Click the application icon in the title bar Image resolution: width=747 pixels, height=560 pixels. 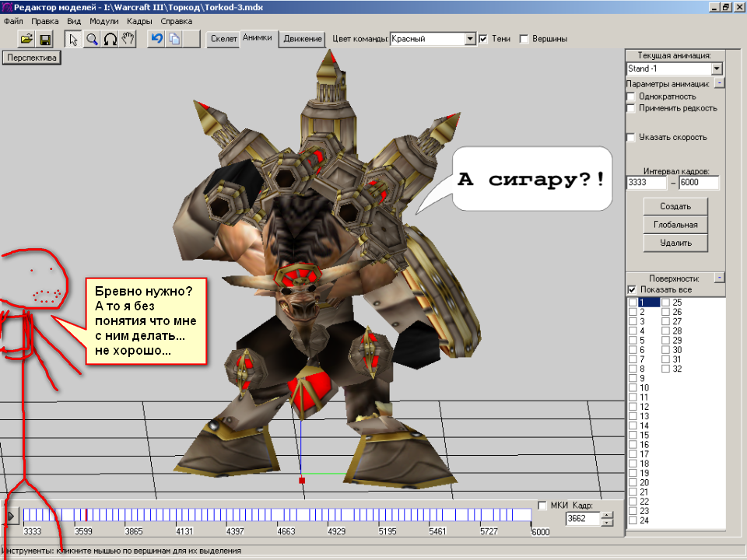pos(7,7)
